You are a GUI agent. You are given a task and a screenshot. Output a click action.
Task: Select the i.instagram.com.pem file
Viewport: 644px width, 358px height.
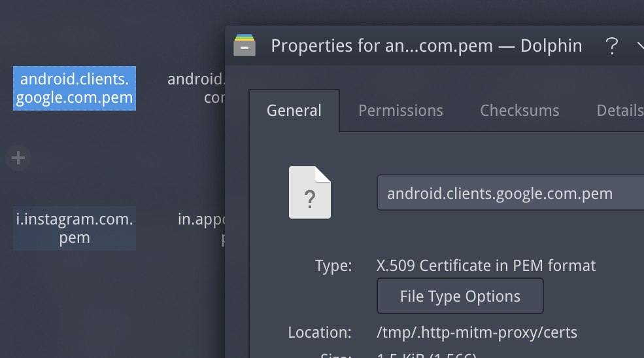point(75,228)
